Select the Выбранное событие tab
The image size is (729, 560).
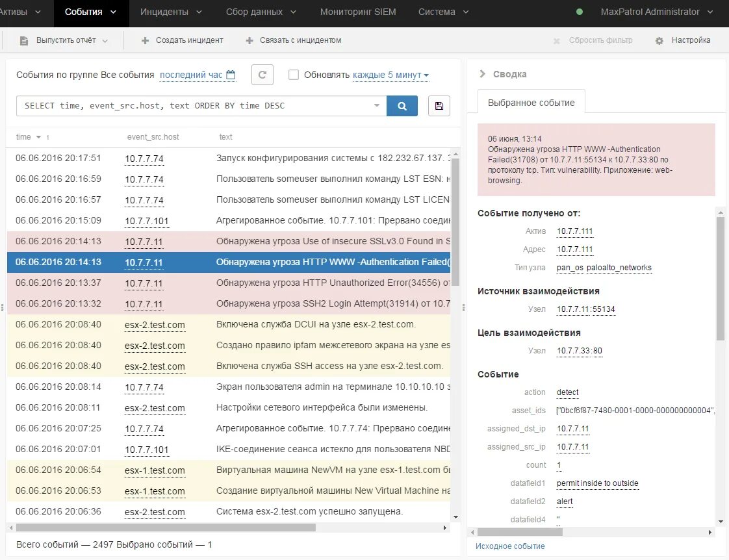coord(531,103)
